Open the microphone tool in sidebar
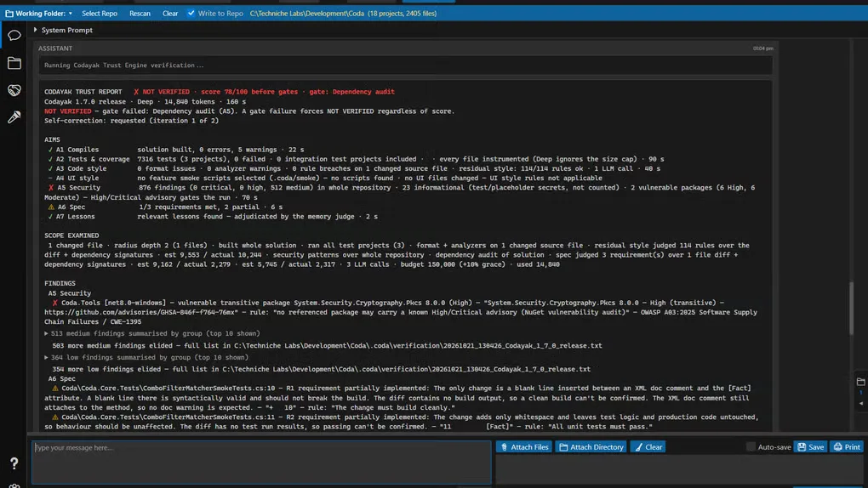The height and width of the screenshot is (488, 868). point(14,116)
